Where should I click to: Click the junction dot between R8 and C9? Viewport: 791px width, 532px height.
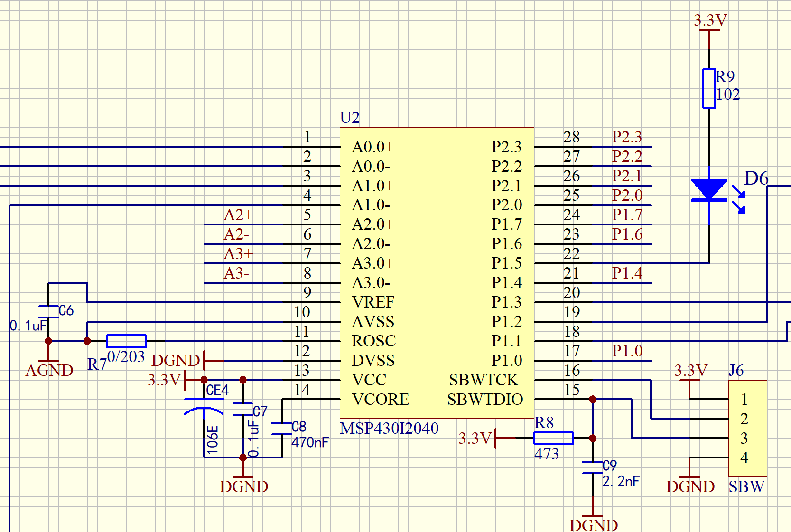coord(593,438)
